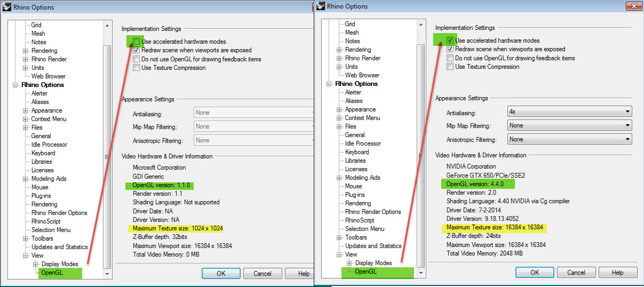Image resolution: width=644 pixels, height=287 pixels.
Task: Open Aliases page in right window tree
Action: click(354, 101)
